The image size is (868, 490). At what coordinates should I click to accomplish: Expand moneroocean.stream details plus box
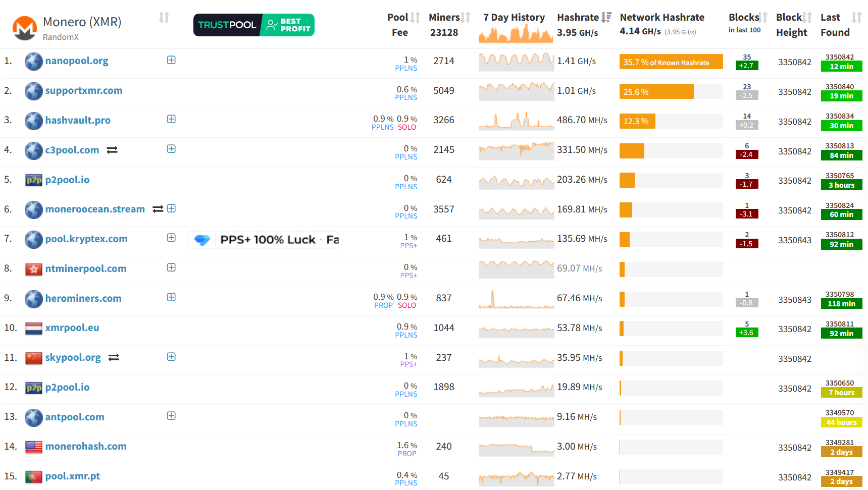click(171, 208)
